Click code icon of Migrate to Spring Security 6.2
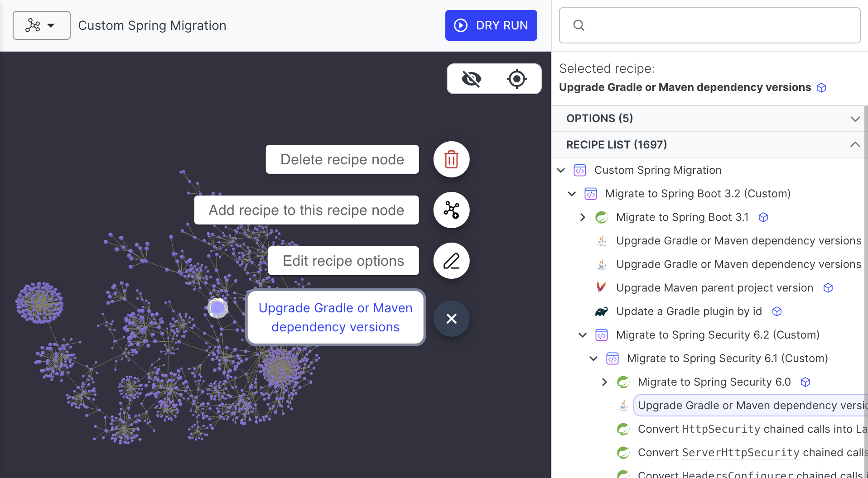The image size is (868, 478). 602,335
